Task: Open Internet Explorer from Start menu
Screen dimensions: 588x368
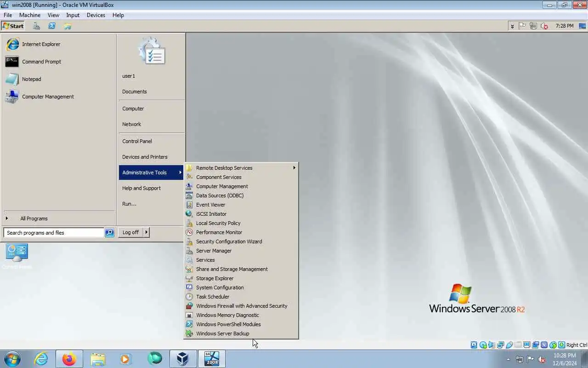Action: tap(58, 44)
